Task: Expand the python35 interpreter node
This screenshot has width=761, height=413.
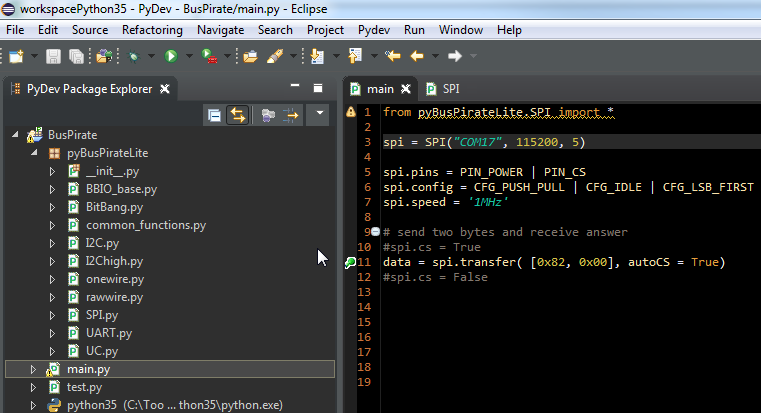Action: tap(33, 405)
